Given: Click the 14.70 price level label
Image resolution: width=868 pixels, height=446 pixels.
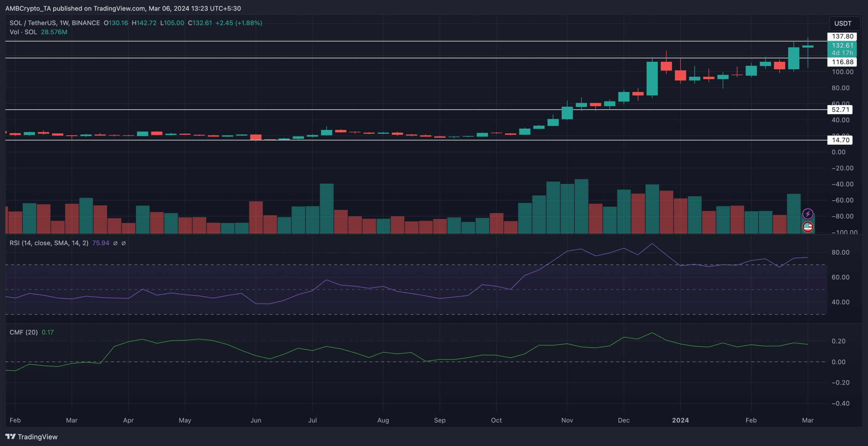Looking at the screenshot, I should [840, 140].
